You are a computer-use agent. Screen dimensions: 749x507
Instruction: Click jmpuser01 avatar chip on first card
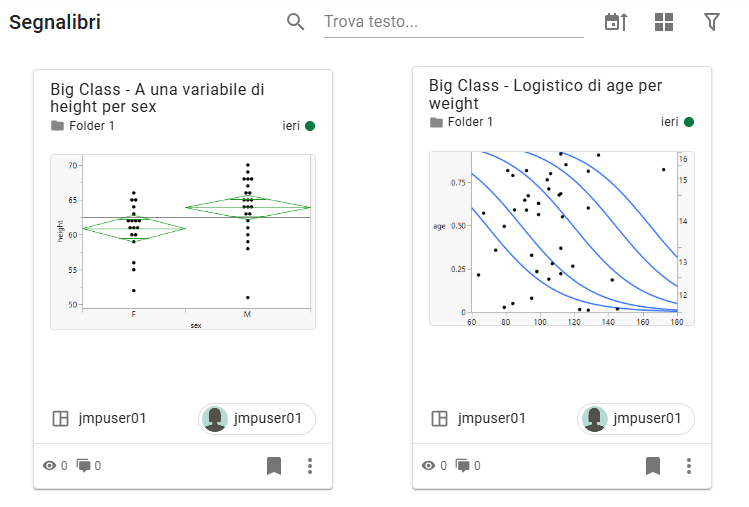(x=257, y=419)
